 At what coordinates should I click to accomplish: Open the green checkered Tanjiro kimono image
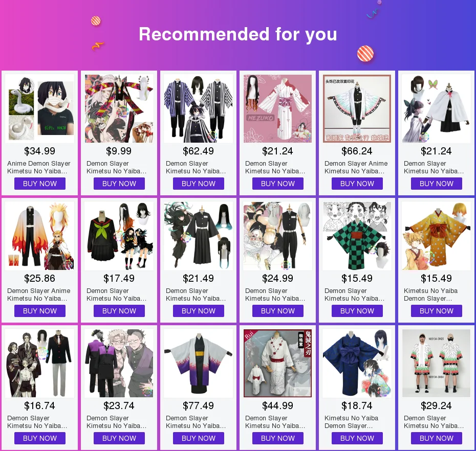click(357, 236)
